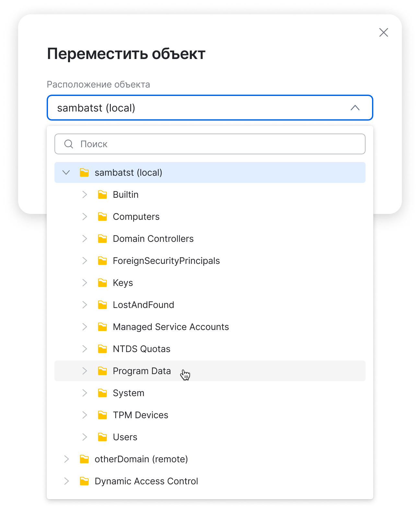The image size is (420, 507).
Task: Click the Users folder icon
Action: point(102,437)
